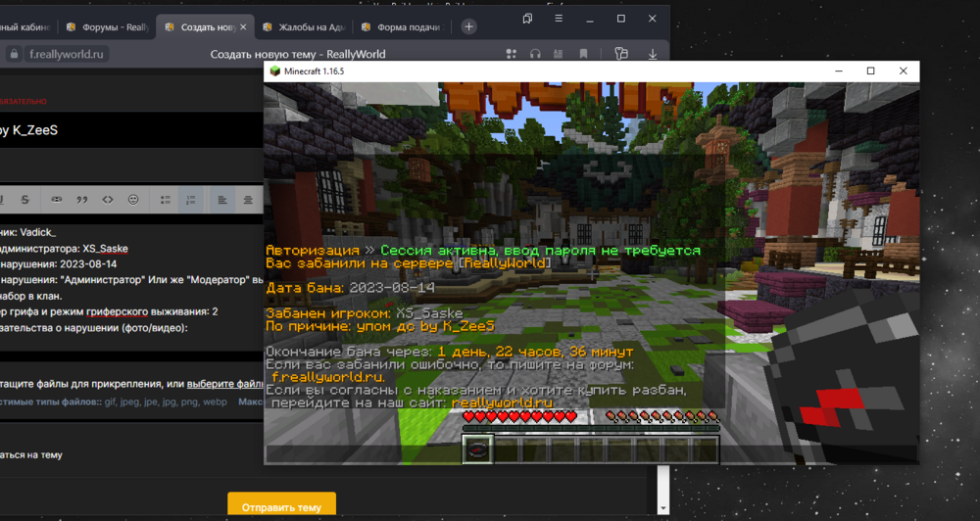The width and height of the screenshot is (980, 521).
Task: Open the emoji smiley picker
Action: 133,200
